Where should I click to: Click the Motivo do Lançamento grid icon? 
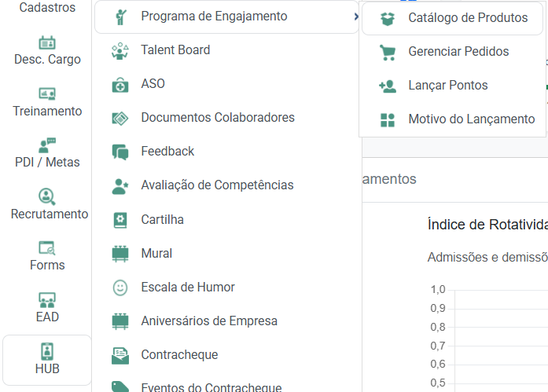[387, 120]
